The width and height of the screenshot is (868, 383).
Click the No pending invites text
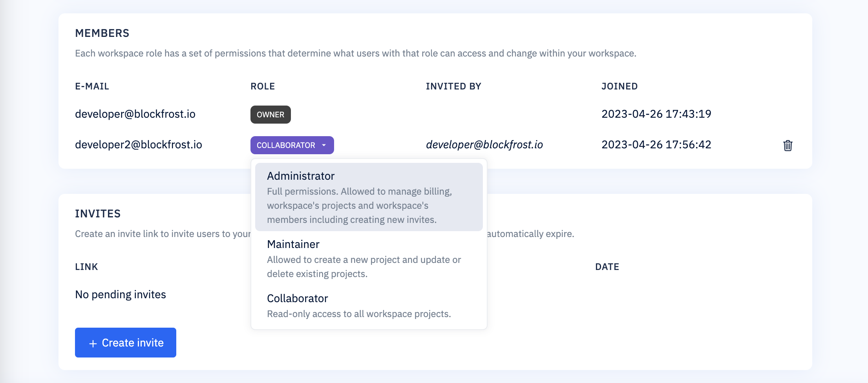(121, 294)
